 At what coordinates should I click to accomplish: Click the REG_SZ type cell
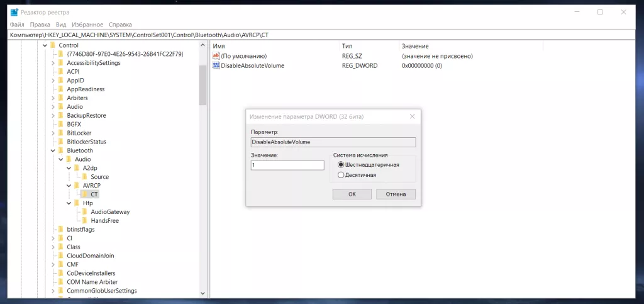352,56
